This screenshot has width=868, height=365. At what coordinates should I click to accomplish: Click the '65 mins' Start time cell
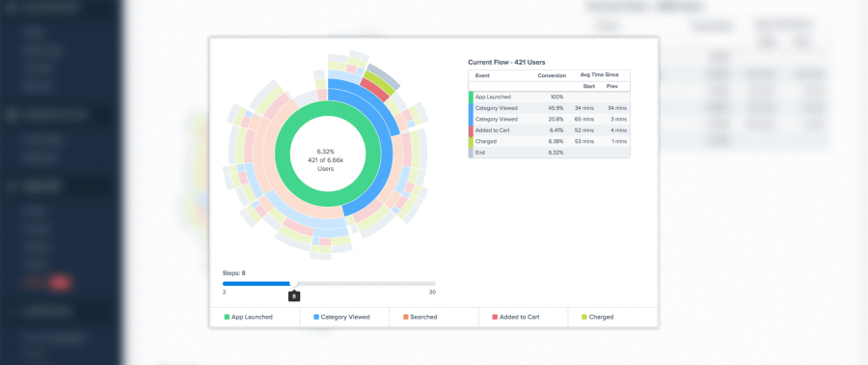pos(584,119)
